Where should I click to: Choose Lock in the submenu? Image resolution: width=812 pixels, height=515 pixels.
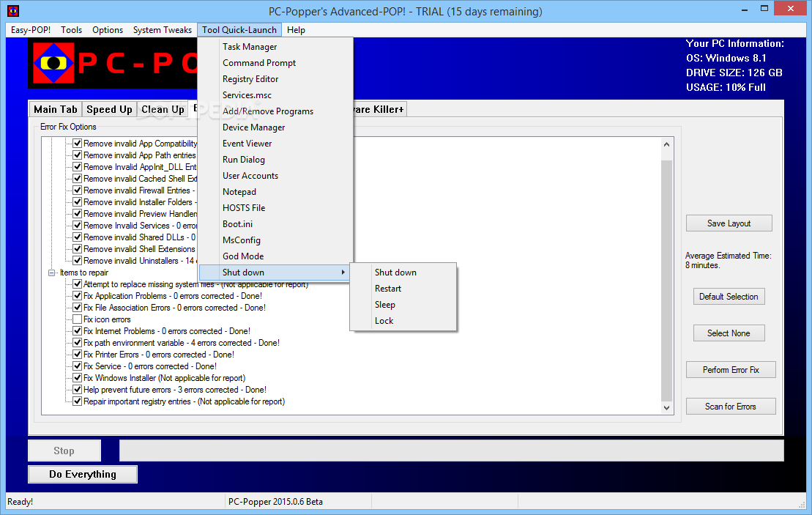coord(403,320)
